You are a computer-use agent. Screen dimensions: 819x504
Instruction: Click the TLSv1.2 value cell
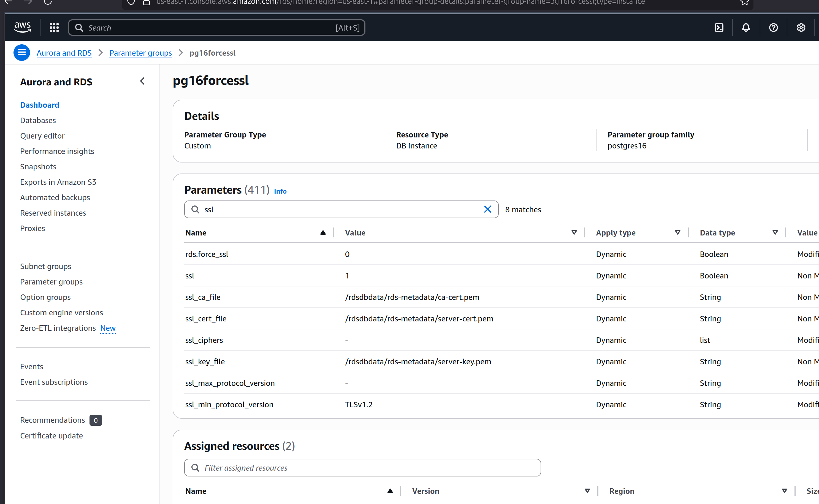coord(359,404)
